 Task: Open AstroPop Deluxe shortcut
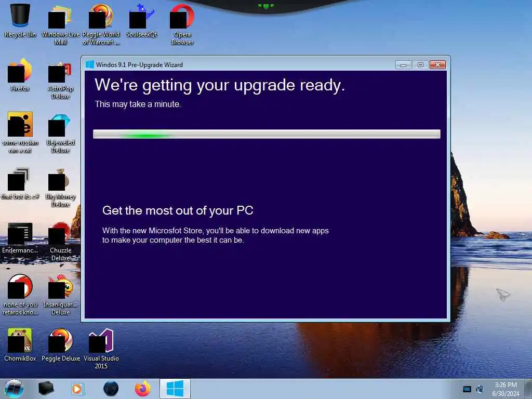pos(60,81)
